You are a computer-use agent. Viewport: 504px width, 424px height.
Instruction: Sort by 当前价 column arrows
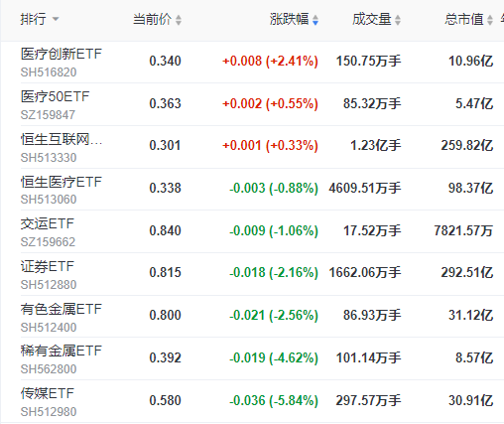point(179,20)
